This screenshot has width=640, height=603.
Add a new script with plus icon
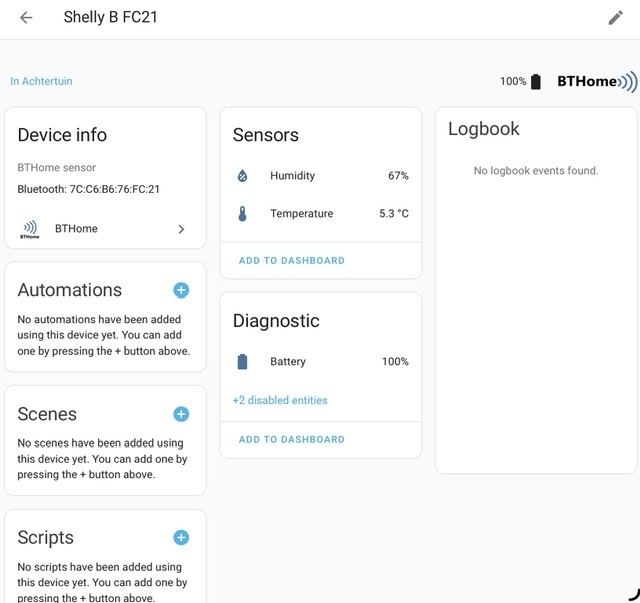click(x=181, y=538)
